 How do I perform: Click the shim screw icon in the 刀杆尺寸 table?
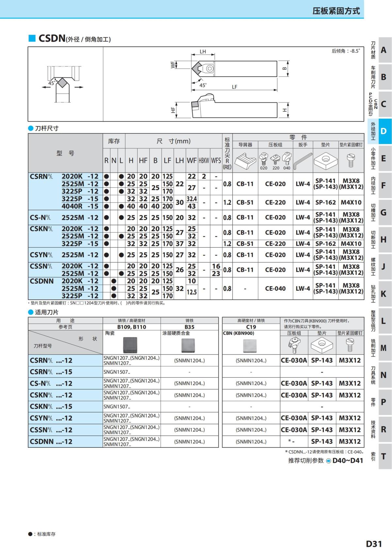click(x=351, y=160)
